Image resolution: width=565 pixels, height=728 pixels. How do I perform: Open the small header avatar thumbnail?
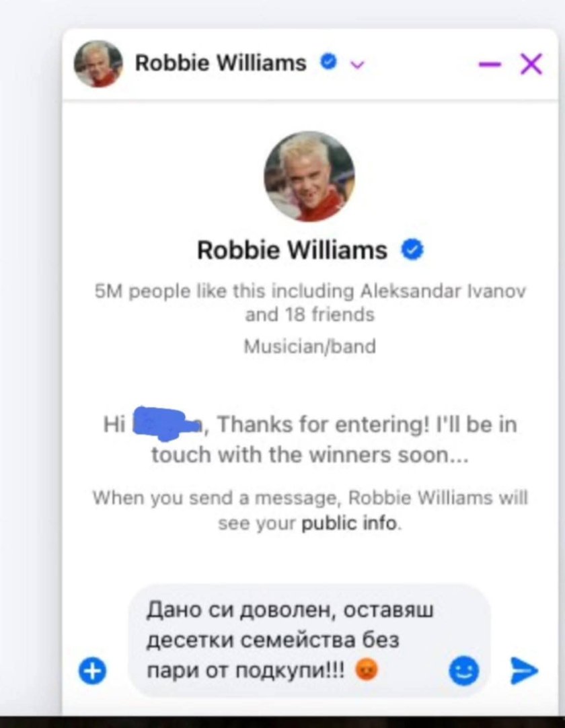tap(98, 64)
